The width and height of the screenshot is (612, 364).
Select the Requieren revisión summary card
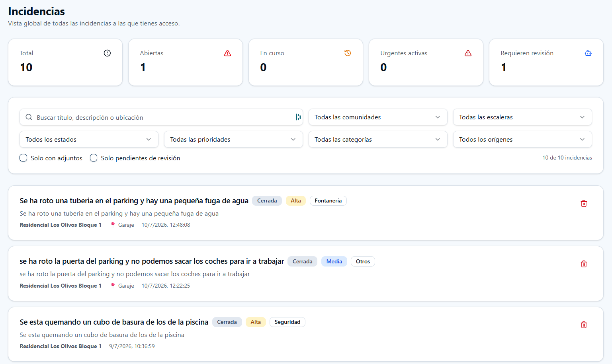[x=546, y=62]
